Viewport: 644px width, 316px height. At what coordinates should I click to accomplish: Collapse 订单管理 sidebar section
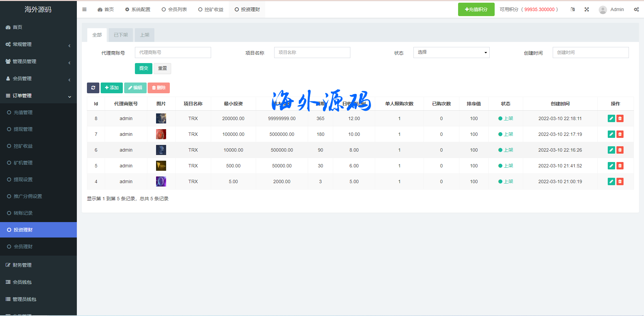(38, 96)
